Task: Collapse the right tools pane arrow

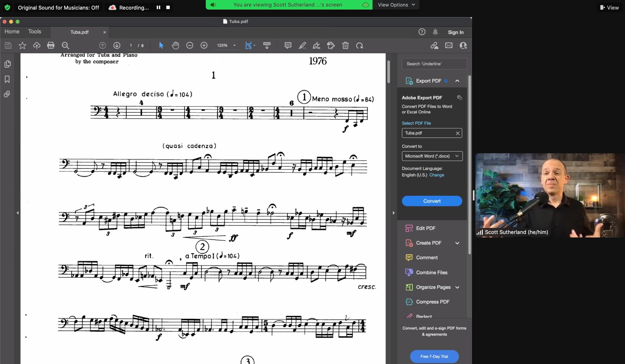Action: [x=394, y=213]
